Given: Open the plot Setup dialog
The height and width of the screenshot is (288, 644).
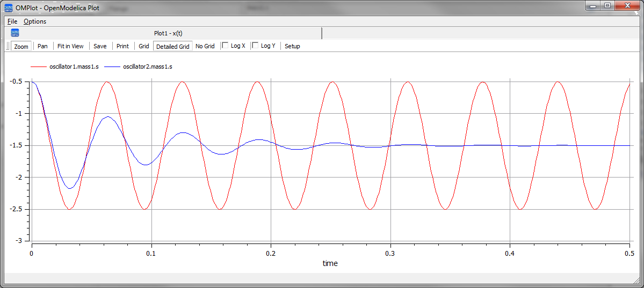Looking at the screenshot, I should click(292, 46).
